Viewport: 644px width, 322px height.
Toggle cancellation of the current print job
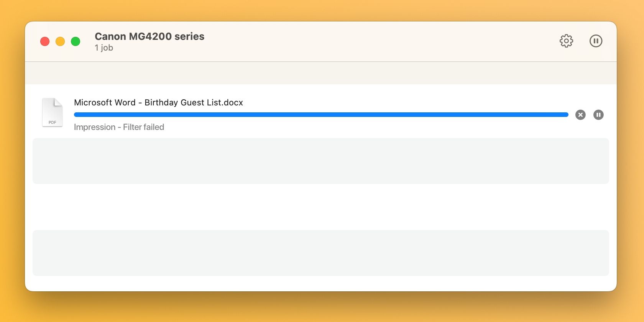point(580,115)
